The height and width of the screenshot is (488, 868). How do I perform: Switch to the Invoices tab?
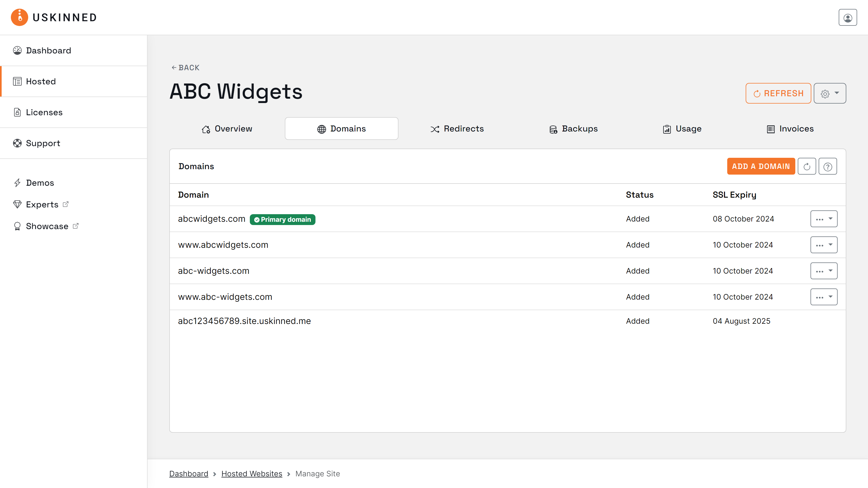(790, 128)
